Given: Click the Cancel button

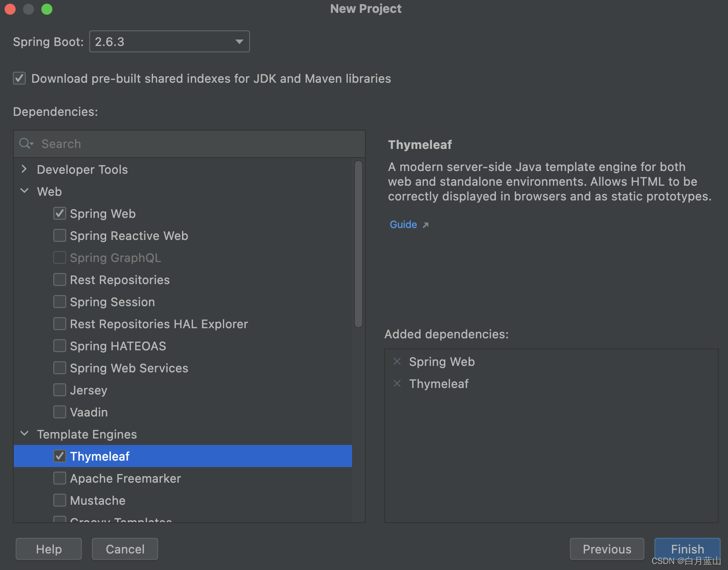Looking at the screenshot, I should [x=125, y=549].
